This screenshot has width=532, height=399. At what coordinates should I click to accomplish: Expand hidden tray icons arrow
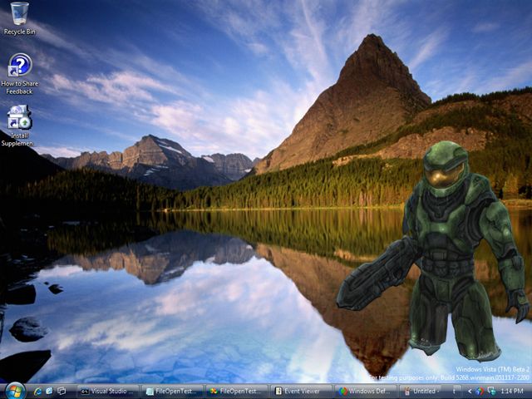[470, 392]
